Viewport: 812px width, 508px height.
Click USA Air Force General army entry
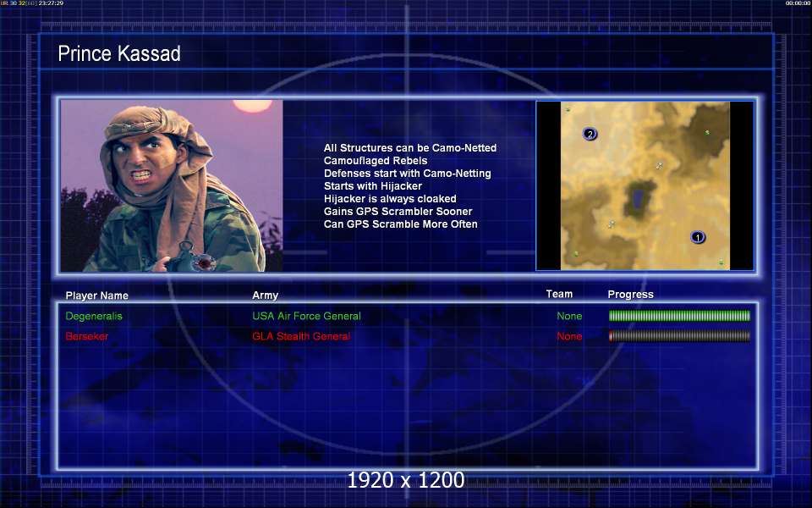coord(306,316)
